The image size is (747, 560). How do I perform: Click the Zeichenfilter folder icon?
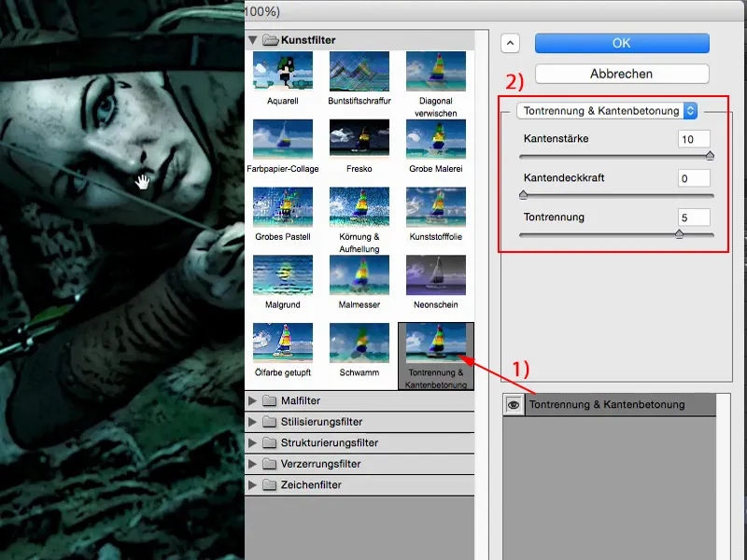coord(270,484)
